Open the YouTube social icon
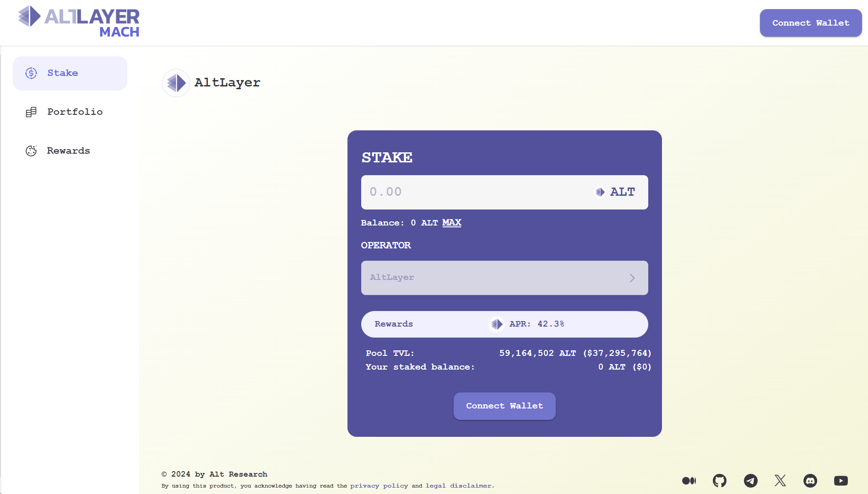This screenshot has width=868, height=494. click(841, 481)
